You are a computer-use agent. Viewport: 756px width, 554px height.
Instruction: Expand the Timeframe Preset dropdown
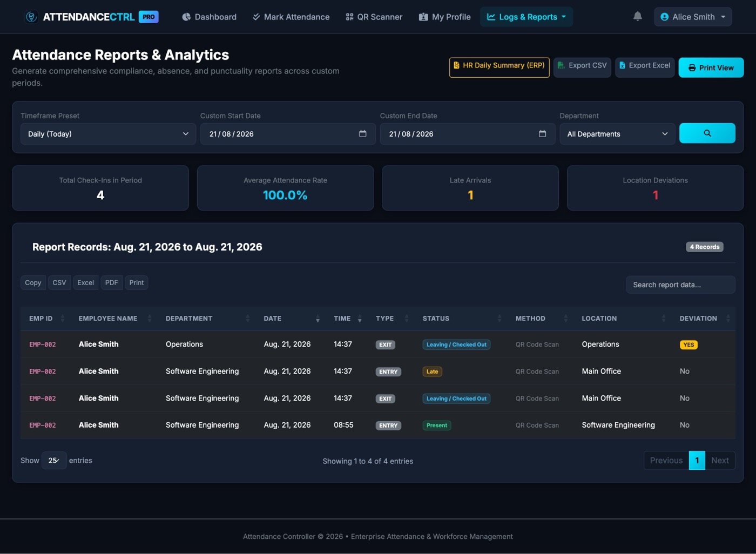click(x=108, y=134)
